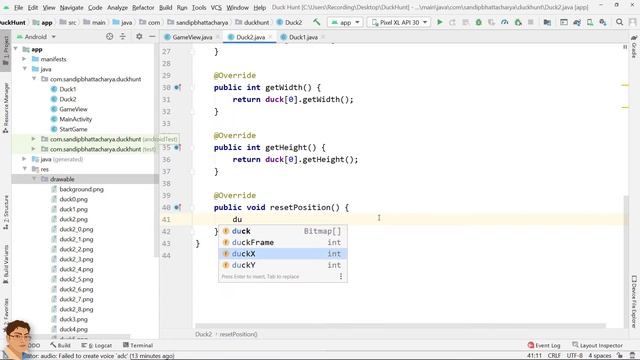Viewport: 640px width, 360px height.
Task: Open the Logcat tool window
Action: (97, 345)
